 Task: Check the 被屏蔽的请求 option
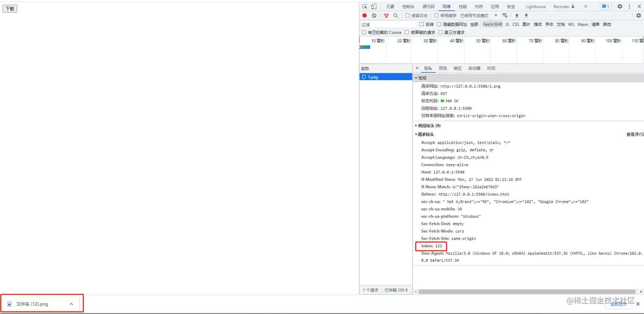[407, 32]
